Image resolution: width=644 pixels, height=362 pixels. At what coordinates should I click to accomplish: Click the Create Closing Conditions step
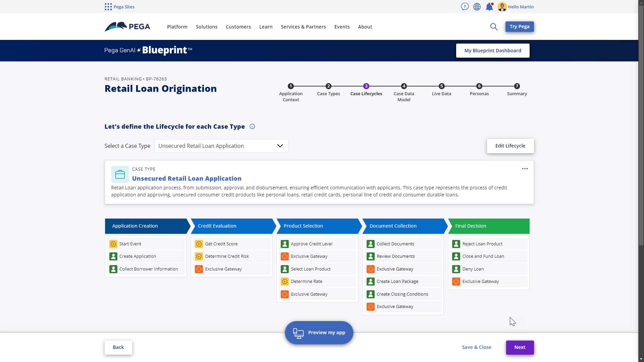(x=403, y=294)
